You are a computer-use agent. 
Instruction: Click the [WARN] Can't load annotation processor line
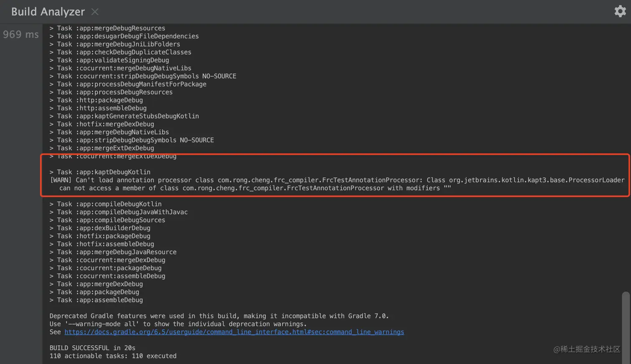tap(337, 180)
